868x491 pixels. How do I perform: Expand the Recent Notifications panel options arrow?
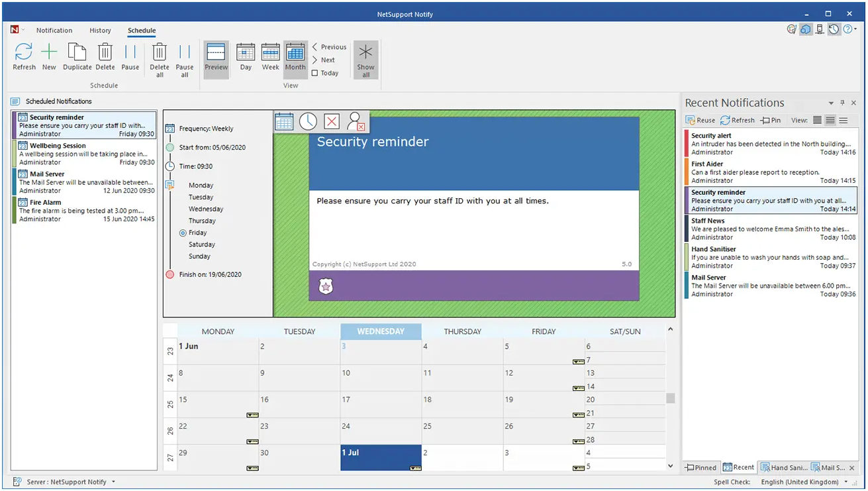tap(830, 103)
